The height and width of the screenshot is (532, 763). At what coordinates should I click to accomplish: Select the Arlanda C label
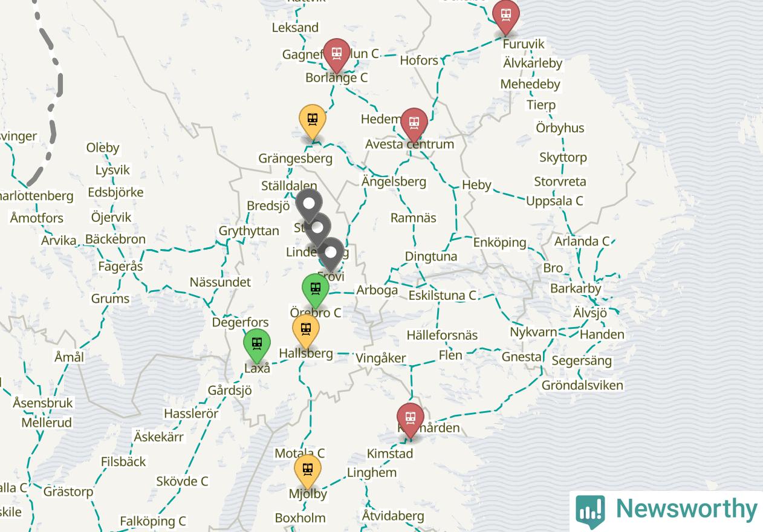coord(582,241)
